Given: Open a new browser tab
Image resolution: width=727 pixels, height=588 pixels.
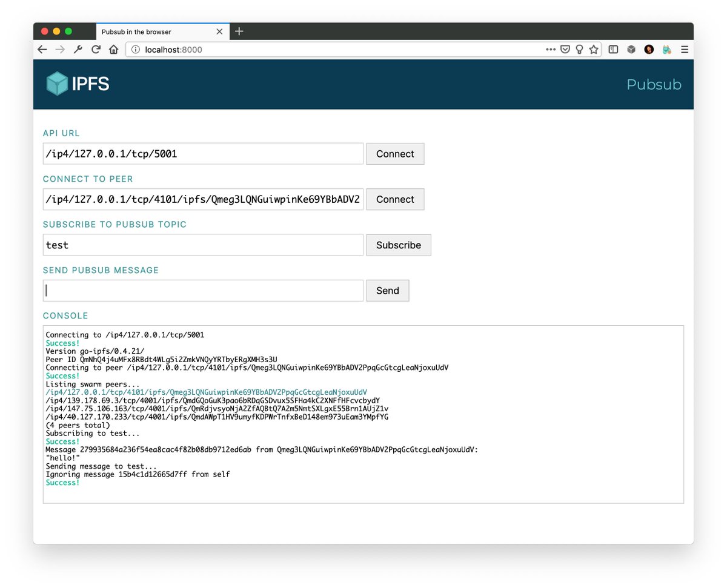Looking at the screenshot, I should tap(239, 31).
